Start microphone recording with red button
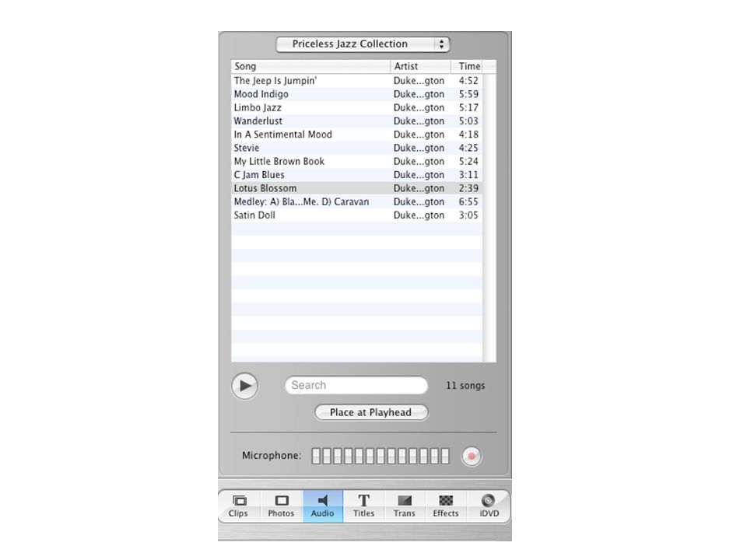Image resolution: width=747 pixels, height=560 pixels. coord(472,457)
